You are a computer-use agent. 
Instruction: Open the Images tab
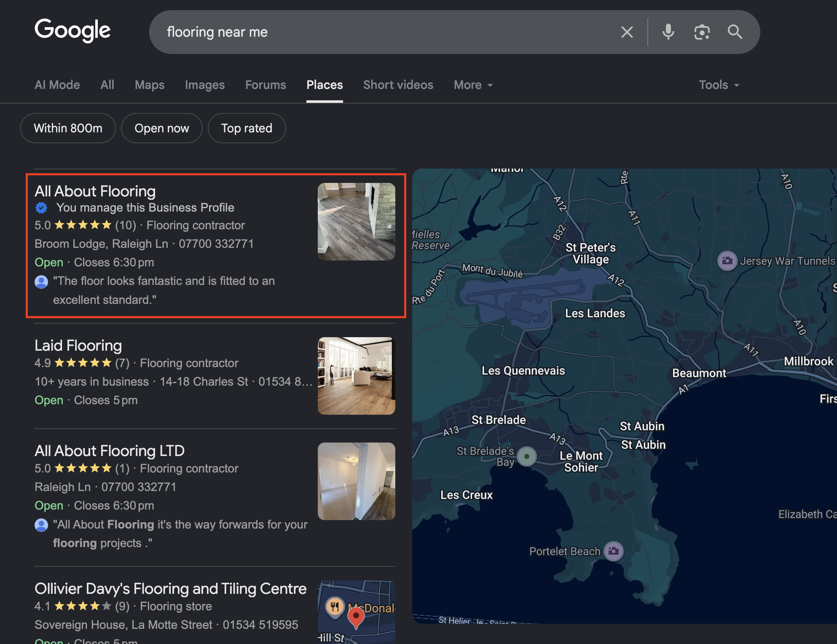[x=205, y=85]
